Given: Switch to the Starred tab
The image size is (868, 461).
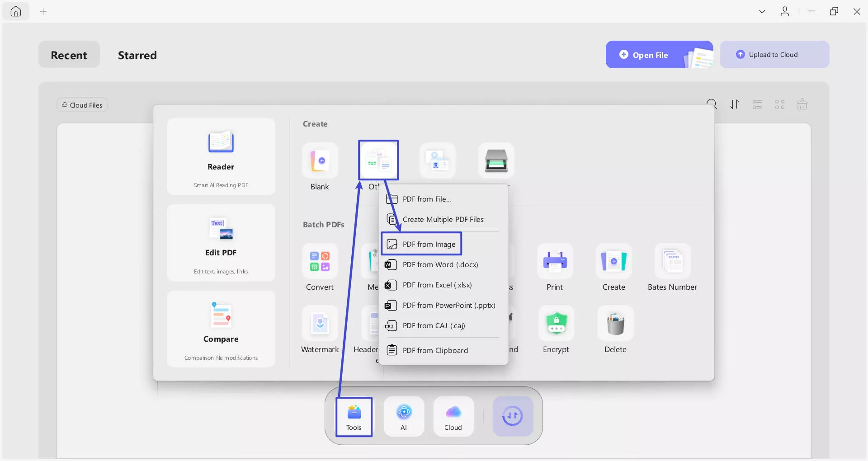Looking at the screenshot, I should click(137, 55).
